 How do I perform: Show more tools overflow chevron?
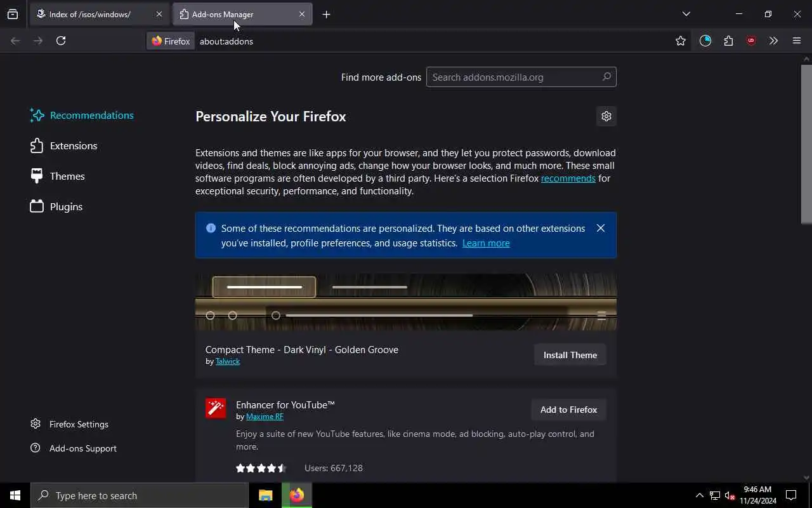(x=773, y=41)
